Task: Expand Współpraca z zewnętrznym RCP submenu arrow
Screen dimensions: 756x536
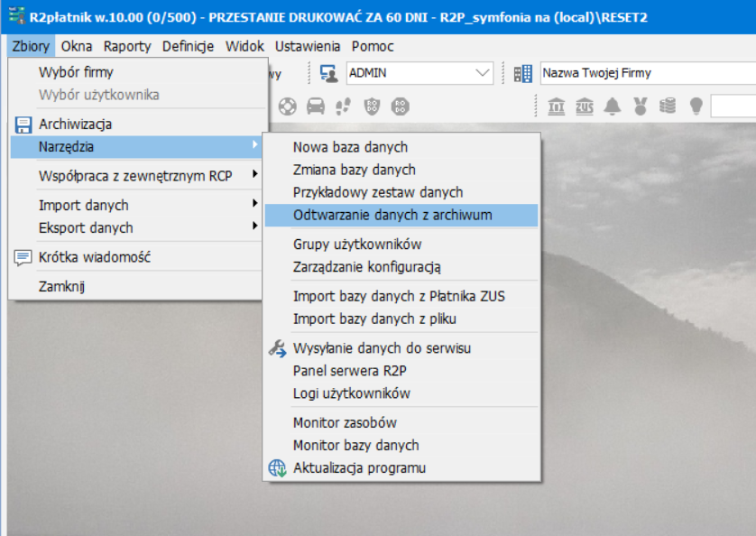Action: tap(255, 173)
